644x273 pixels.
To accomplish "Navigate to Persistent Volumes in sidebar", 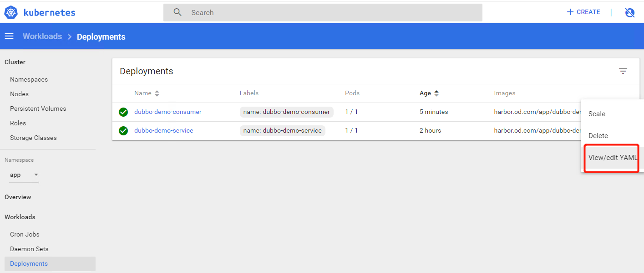I will (38, 108).
